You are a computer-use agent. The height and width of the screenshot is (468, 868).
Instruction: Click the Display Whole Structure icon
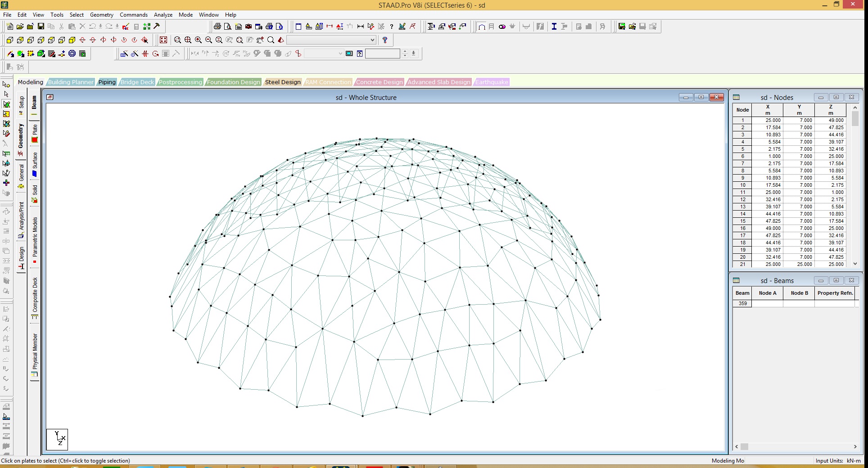point(163,40)
